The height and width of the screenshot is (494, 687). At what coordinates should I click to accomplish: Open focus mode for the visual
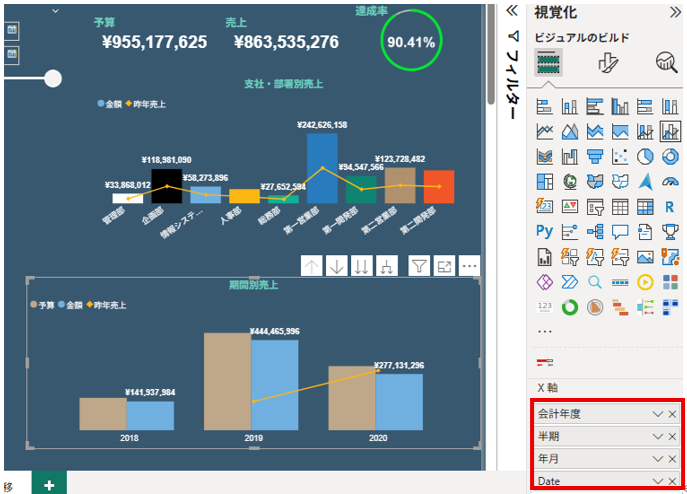coord(444,266)
